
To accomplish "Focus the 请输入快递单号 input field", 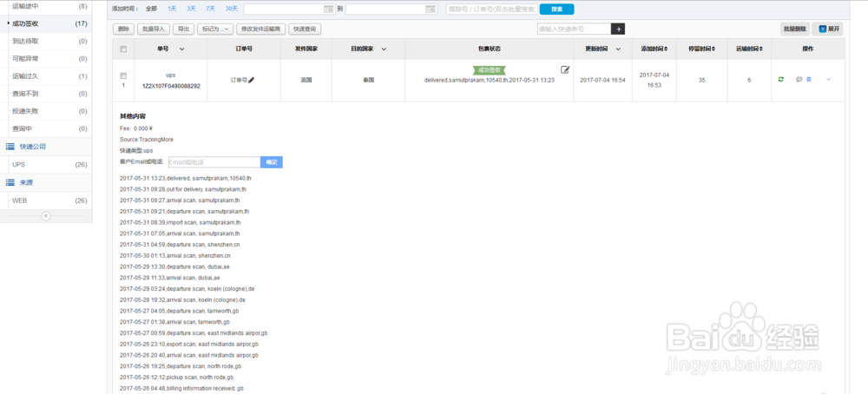I will (574, 30).
